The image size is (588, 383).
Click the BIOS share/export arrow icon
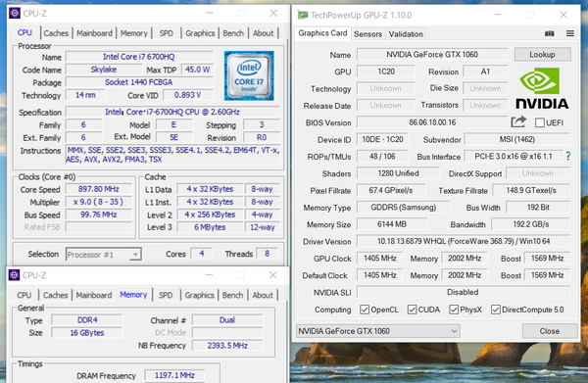[518, 121]
